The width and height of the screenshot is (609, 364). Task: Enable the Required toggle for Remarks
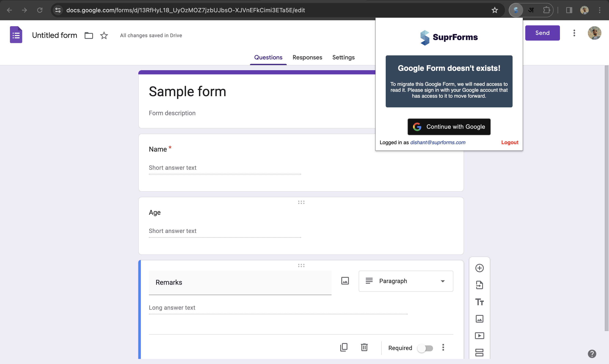[426, 348]
